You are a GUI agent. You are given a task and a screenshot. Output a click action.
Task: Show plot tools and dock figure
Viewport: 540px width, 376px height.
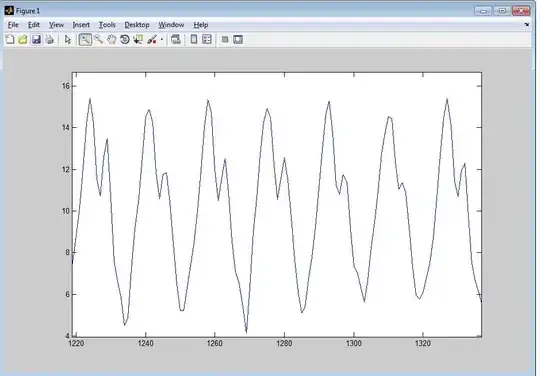coord(238,40)
